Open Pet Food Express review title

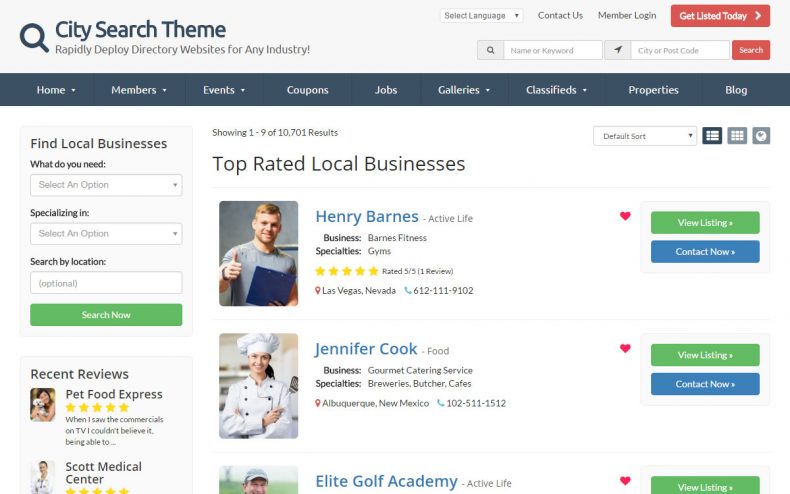coord(114,394)
